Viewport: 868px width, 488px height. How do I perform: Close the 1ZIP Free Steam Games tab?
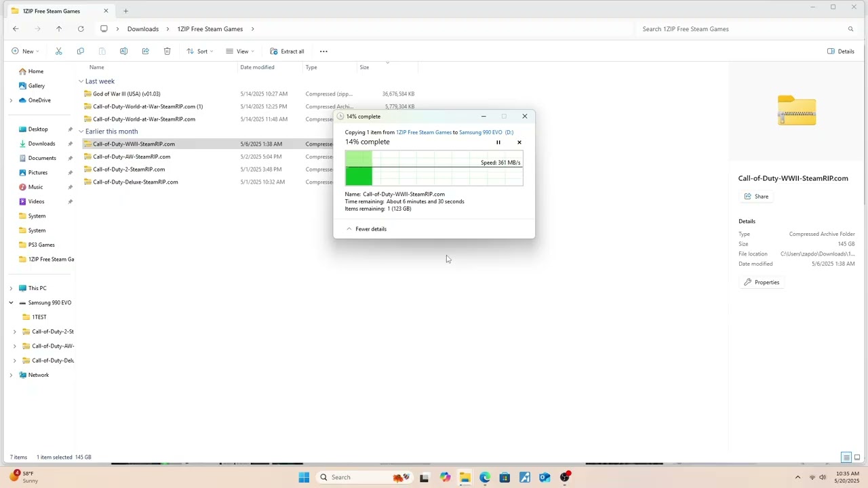(106, 11)
